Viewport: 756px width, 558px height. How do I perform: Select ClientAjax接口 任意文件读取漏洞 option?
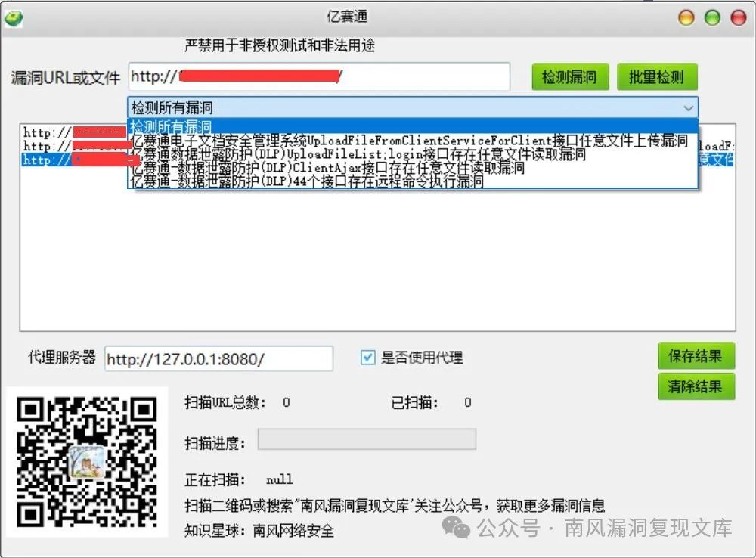click(x=414, y=167)
